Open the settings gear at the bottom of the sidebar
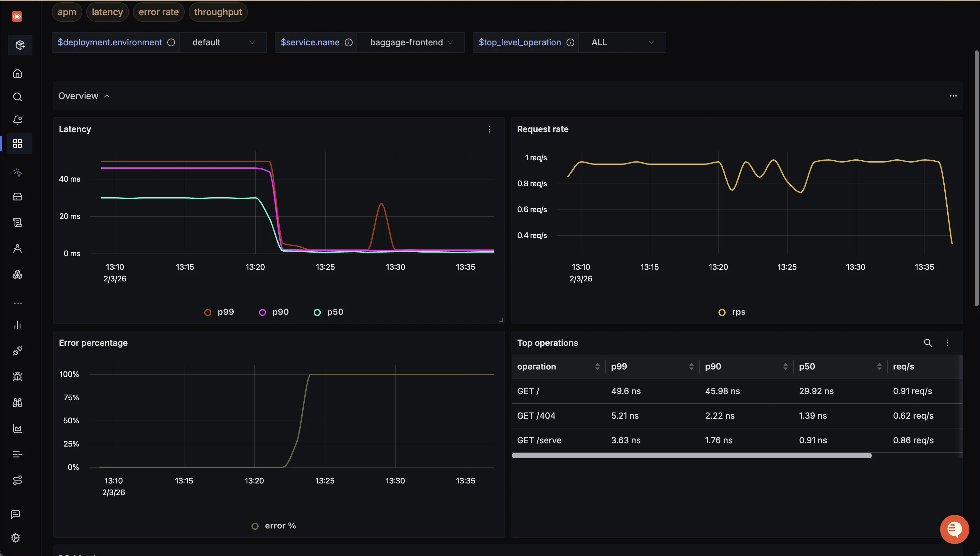The image size is (980, 556). 16,538
